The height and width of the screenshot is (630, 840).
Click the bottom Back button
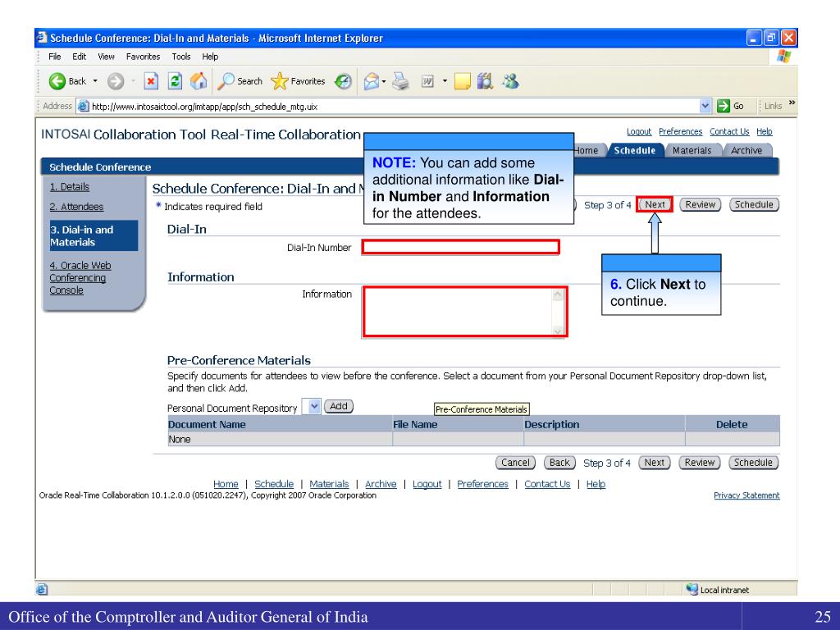559,463
